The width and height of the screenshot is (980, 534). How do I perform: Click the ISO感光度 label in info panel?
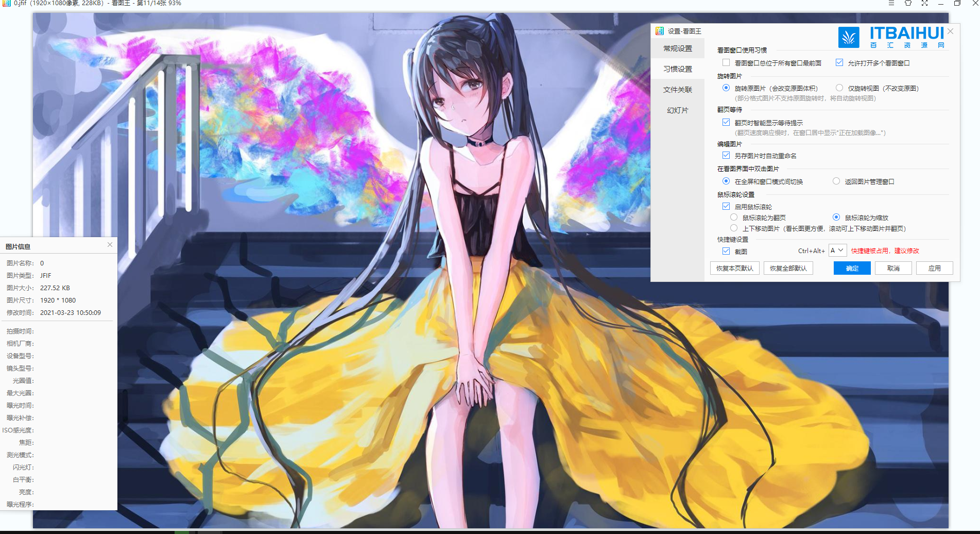click(18, 430)
